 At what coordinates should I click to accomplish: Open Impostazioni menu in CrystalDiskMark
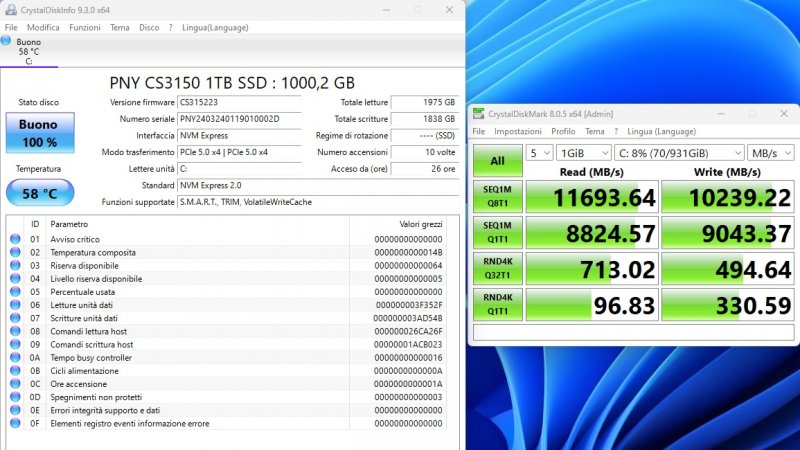(x=517, y=131)
